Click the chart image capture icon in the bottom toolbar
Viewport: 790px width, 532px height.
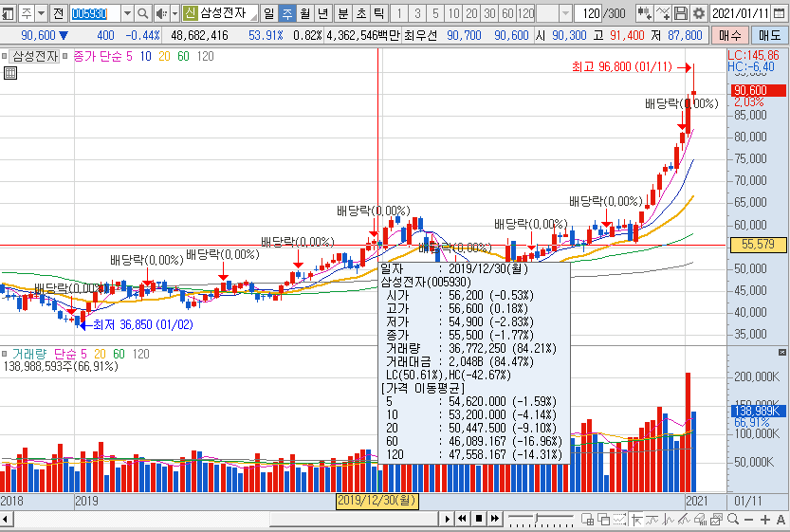point(716,519)
